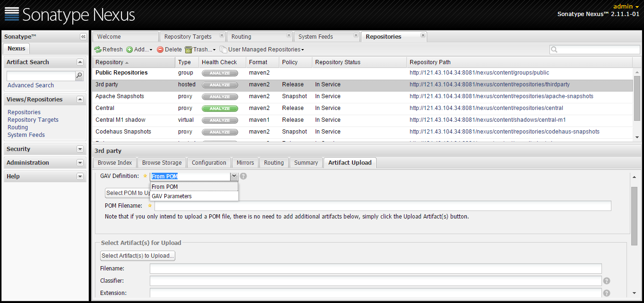Click Analyze for Central M1 shadow
Image resolution: width=644 pixels, height=303 pixels.
click(220, 120)
